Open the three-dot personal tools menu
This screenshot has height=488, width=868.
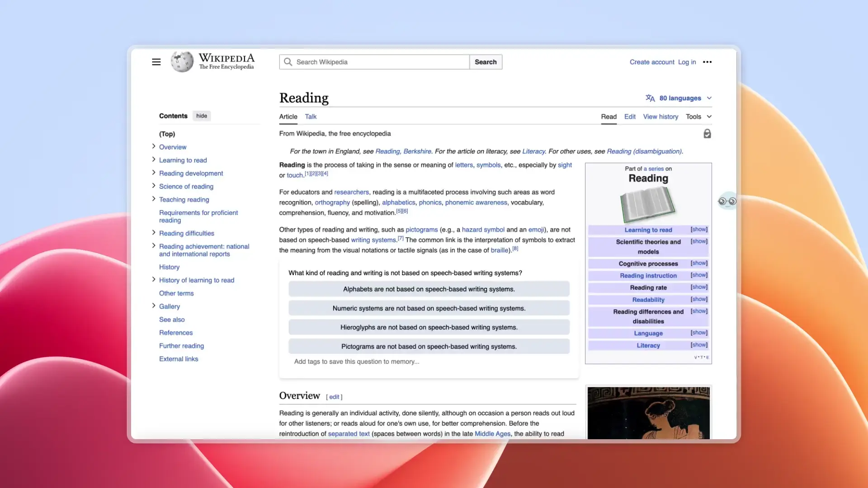coord(707,62)
